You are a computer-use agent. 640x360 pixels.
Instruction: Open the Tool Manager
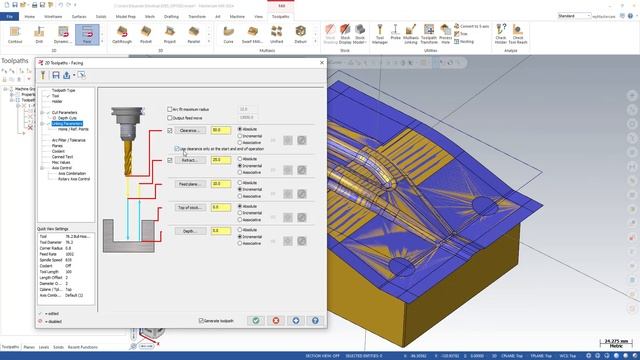[x=380, y=34]
